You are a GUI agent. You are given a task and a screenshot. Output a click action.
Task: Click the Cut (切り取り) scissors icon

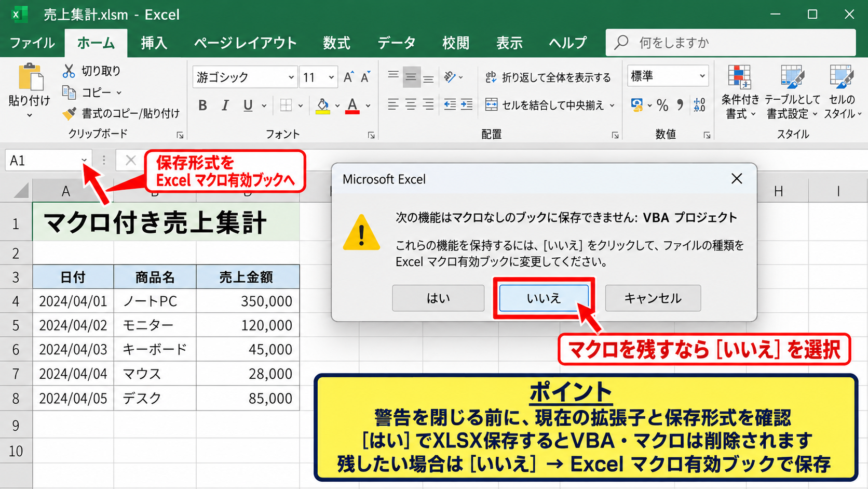coord(69,71)
